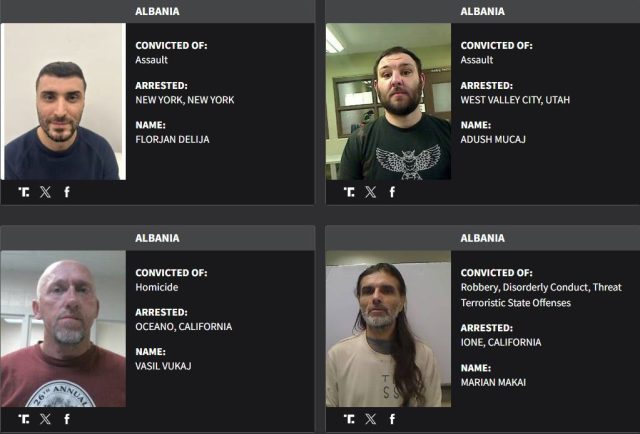Open Florjan Delija's photo
Viewport: 640px width, 434px height.
pos(64,101)
